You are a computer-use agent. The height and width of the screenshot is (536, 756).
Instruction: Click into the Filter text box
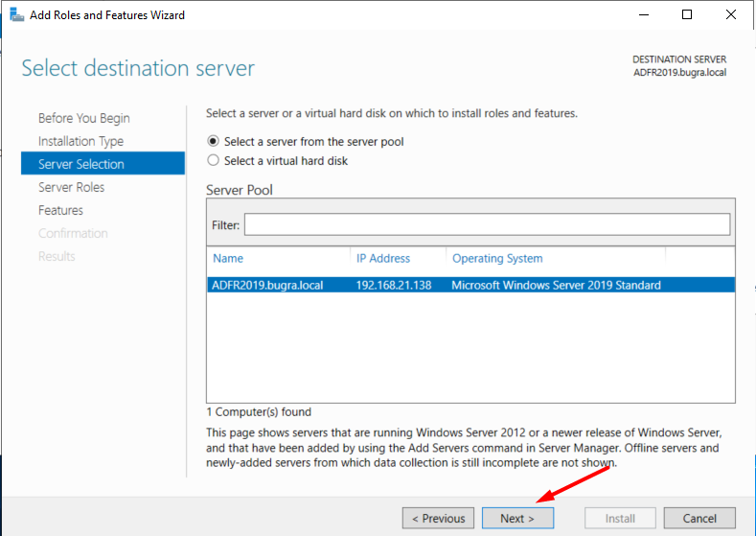tap(487, 224)
